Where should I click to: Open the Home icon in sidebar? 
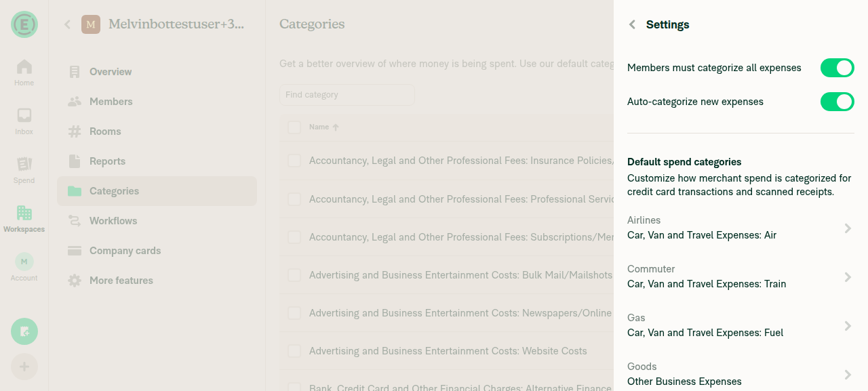click(x=24, y=67)
